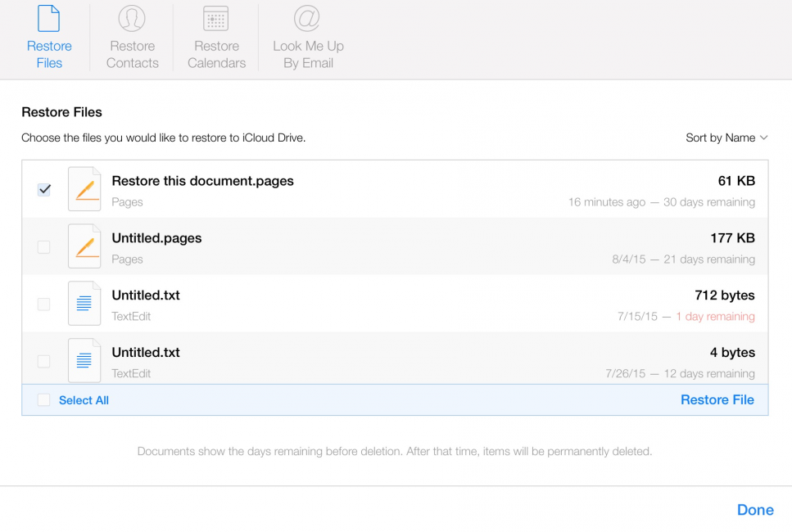Open the Restore Files document icon
Screen dimensions: 792x532
pyautogui.click(x=49, y=18)
